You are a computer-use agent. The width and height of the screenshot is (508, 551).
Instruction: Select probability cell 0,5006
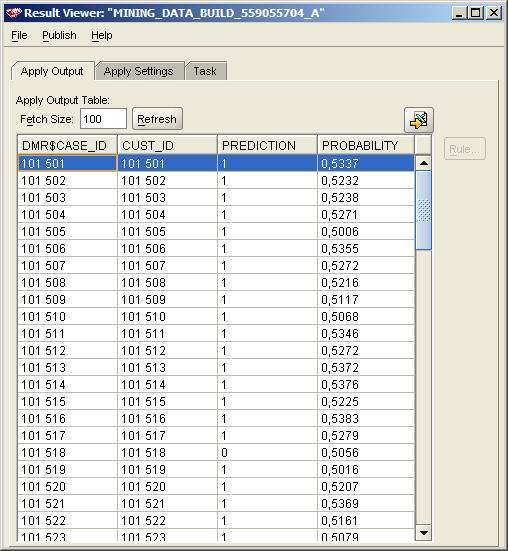tap(366, 232)
